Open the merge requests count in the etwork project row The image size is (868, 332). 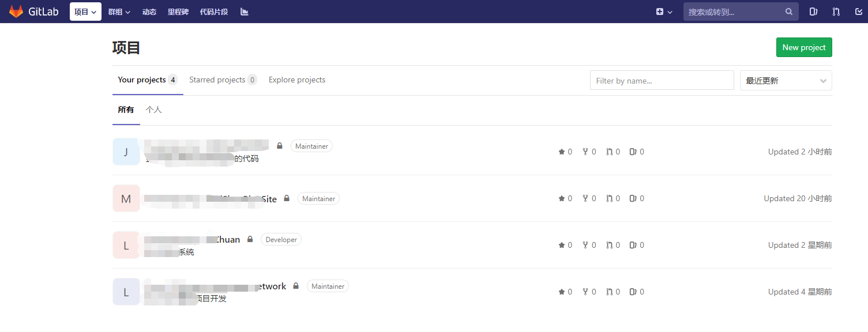[613, 292]
